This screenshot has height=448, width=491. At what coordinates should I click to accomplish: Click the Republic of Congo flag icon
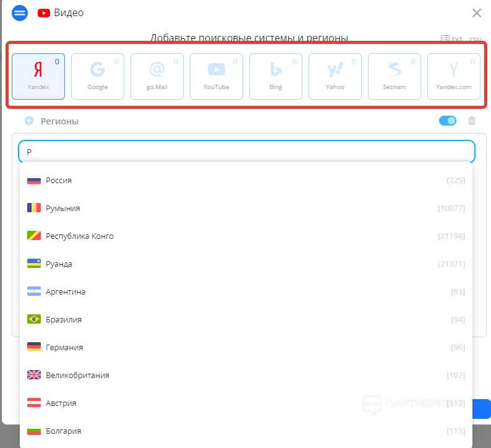pyautogui.click(x=34, y=236)
